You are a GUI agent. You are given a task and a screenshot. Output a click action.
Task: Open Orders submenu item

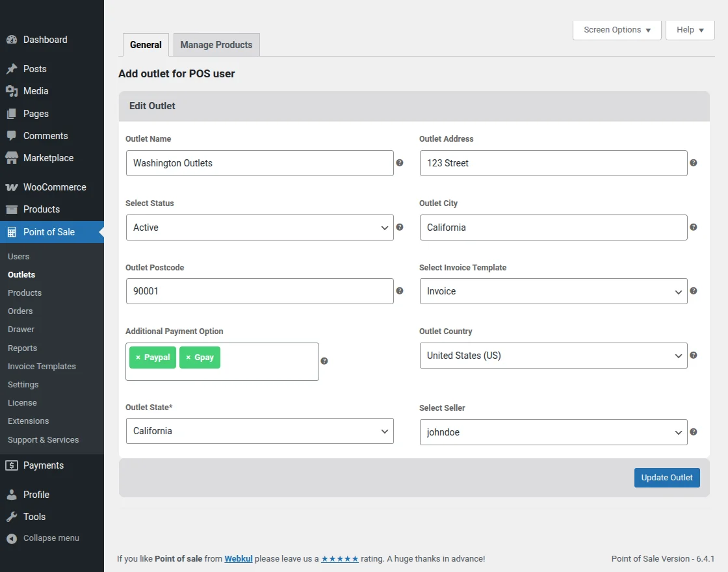point(20,311)
